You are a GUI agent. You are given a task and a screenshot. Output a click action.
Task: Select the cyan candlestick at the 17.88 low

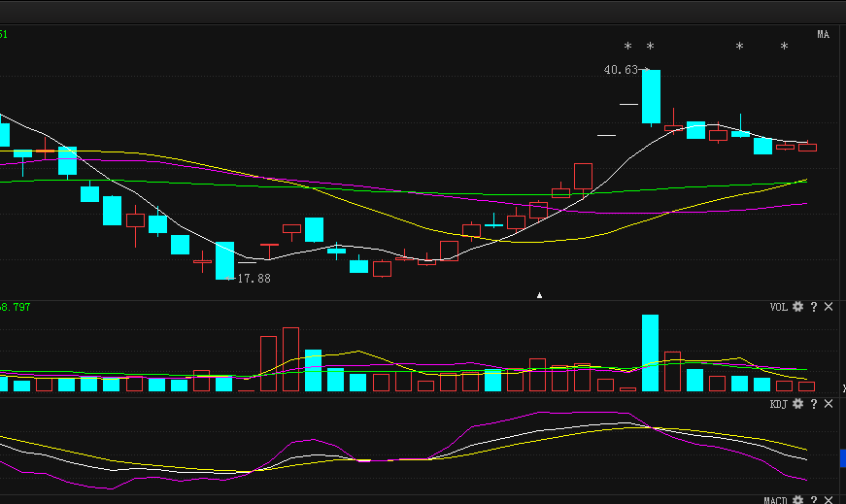pos(224,260)
